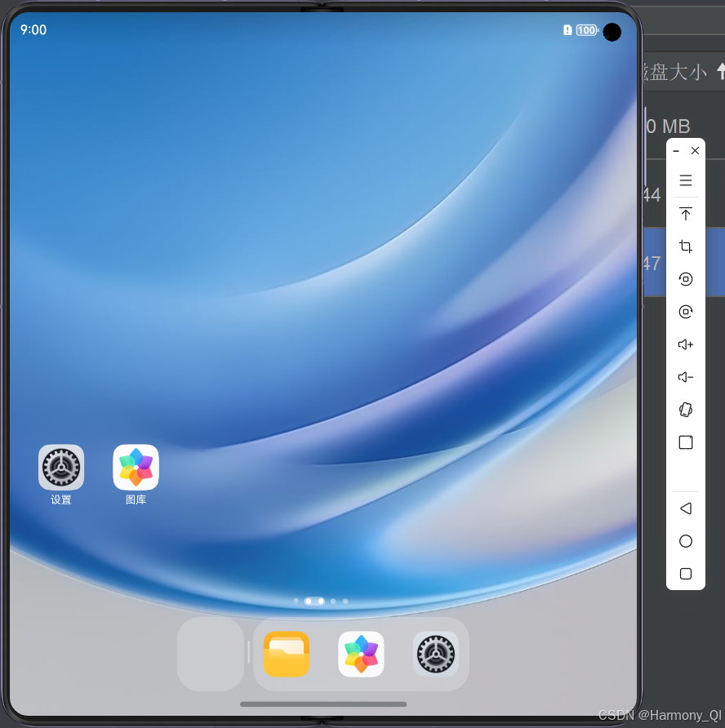Screen dimensions: 725x728
Task: Click the always-on-top arrow icon in toolbar
Action: tap(686, 214)
